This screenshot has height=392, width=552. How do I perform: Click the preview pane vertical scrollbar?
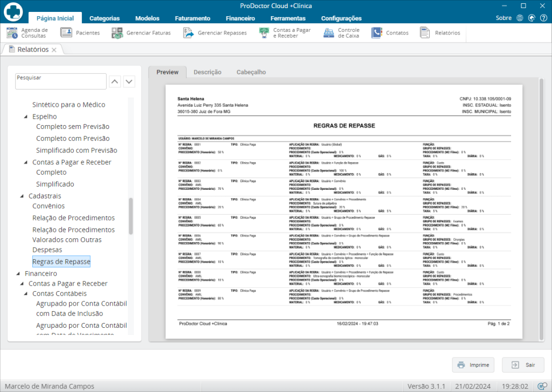click(541, 209)
